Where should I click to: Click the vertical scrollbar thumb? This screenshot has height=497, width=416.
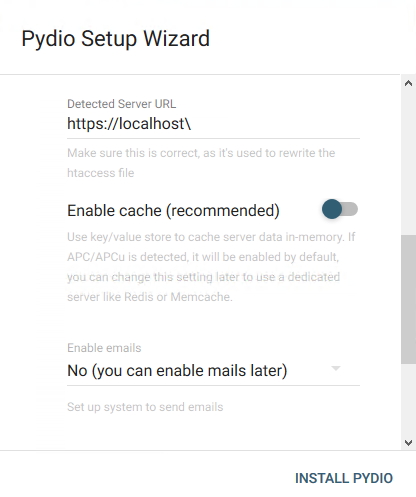click(408, 299)
